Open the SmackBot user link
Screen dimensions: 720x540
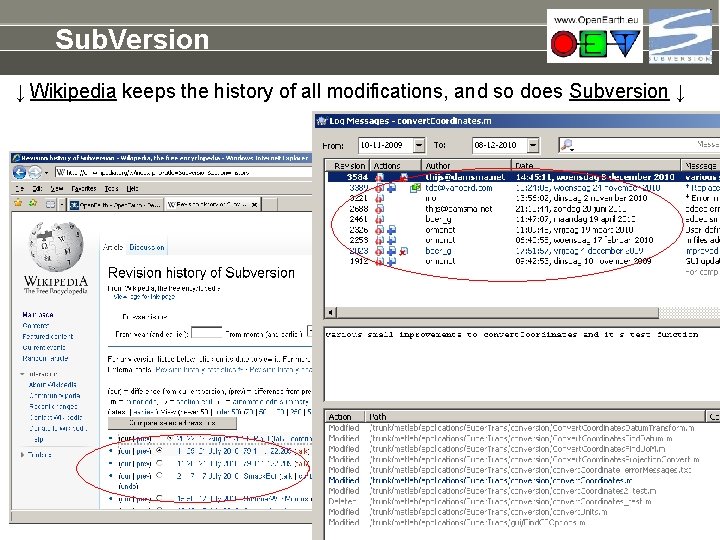tap(260, 476)
